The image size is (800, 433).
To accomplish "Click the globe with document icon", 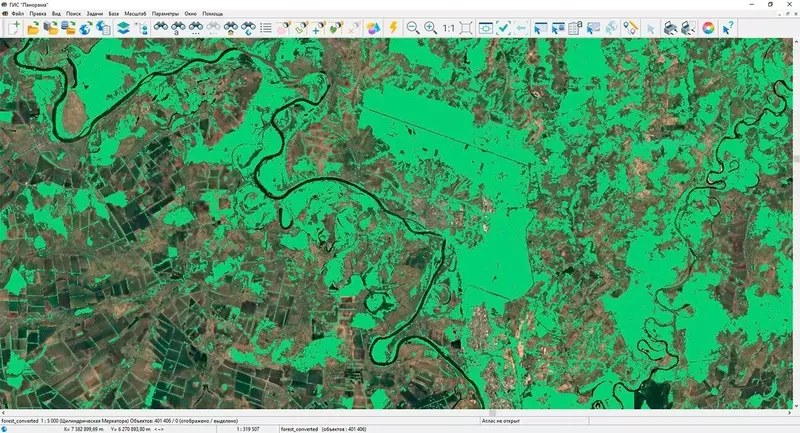I will [x=103, y=28].
